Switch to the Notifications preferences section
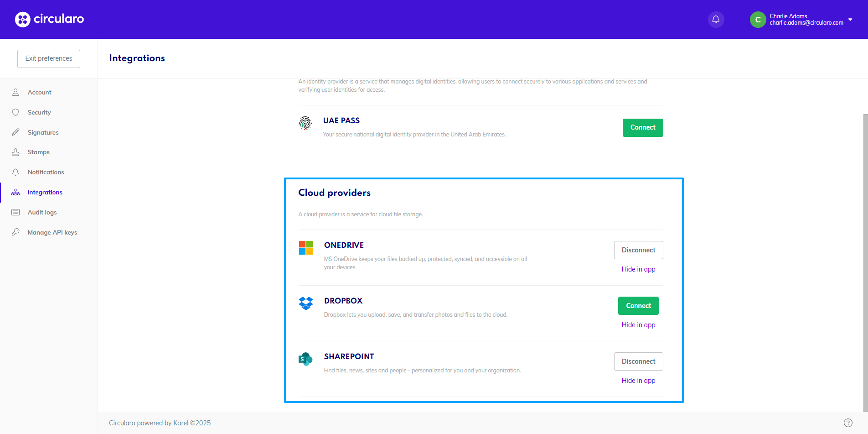Screen dimensions: 868x434 (x=46, y=172)
